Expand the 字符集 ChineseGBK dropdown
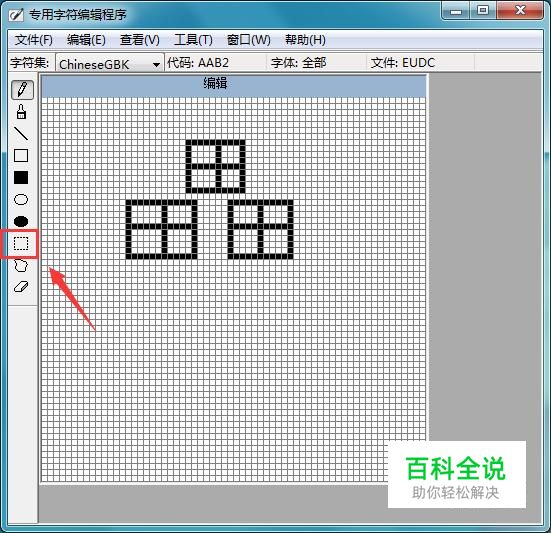Screen dimensions: 551x533 pos(156,64)
